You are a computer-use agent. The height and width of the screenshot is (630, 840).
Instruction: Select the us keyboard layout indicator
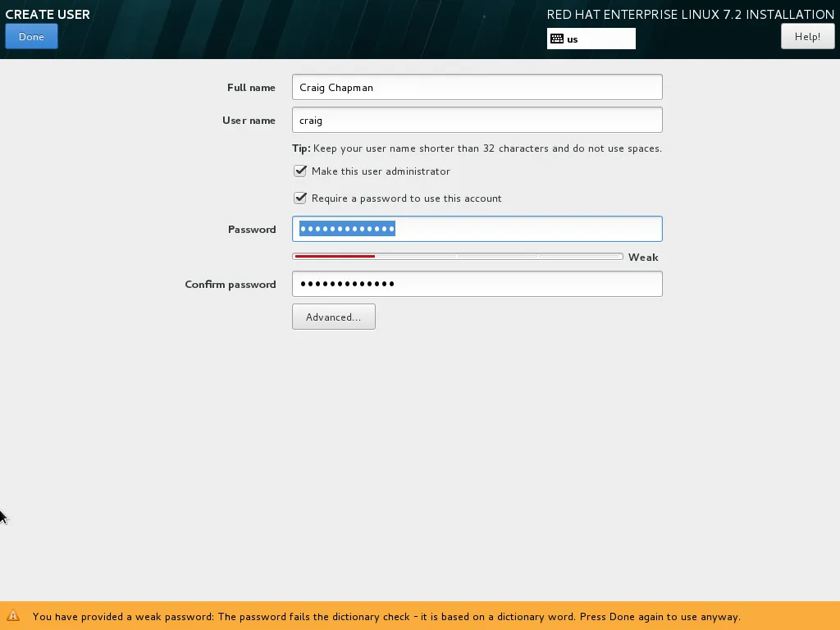click(591, 39)
